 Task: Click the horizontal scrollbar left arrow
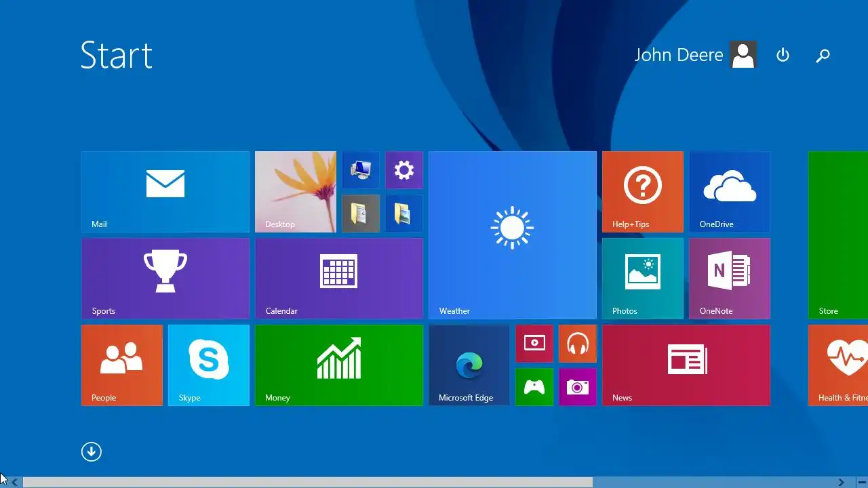coord(14,483)
